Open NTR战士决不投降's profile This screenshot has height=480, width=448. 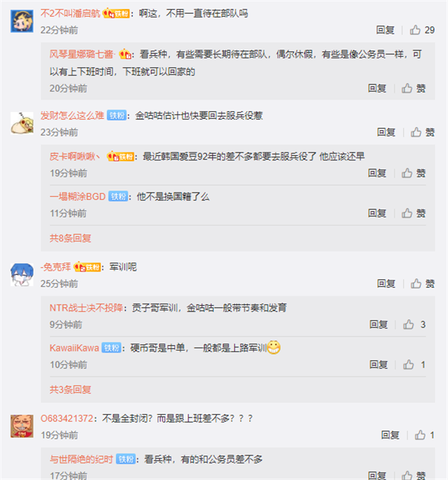pyautogui.click(x=86, y=308)
